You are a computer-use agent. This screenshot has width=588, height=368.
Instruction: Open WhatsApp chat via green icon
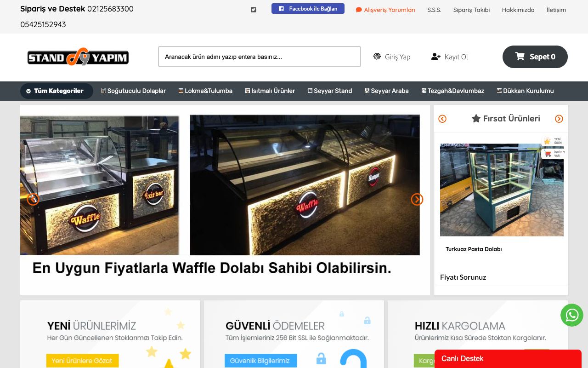tap(572, 315)
